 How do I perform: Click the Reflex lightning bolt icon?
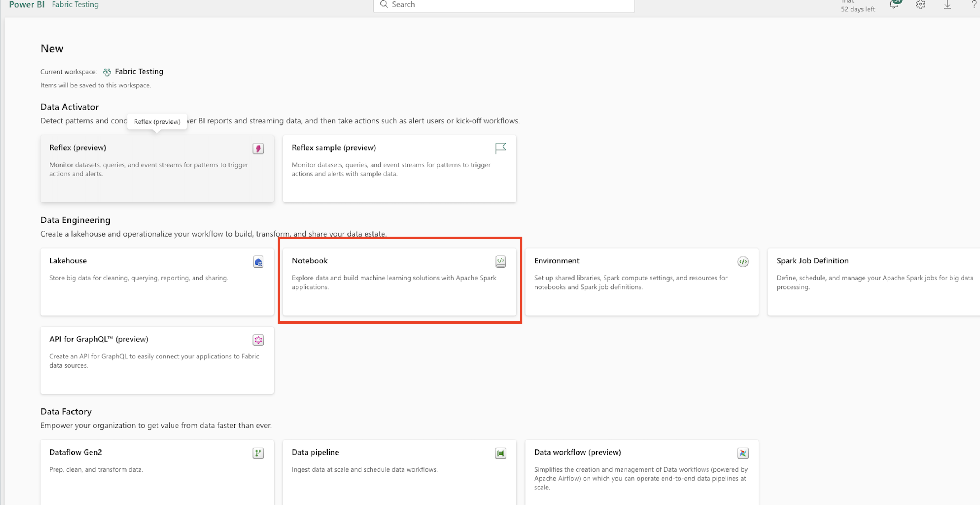coord(258,148)
